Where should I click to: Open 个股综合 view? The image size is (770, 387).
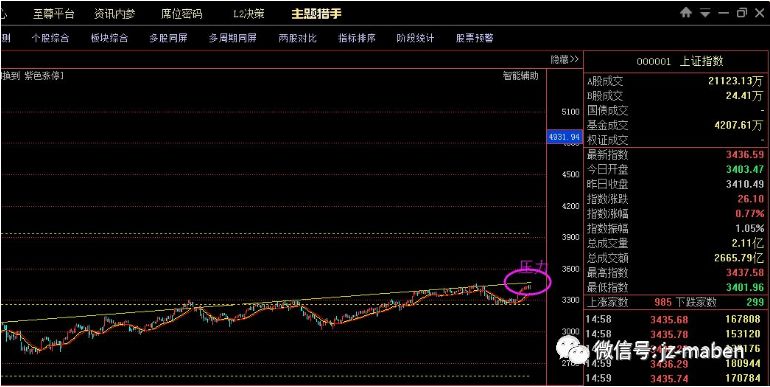click(50, 38)
